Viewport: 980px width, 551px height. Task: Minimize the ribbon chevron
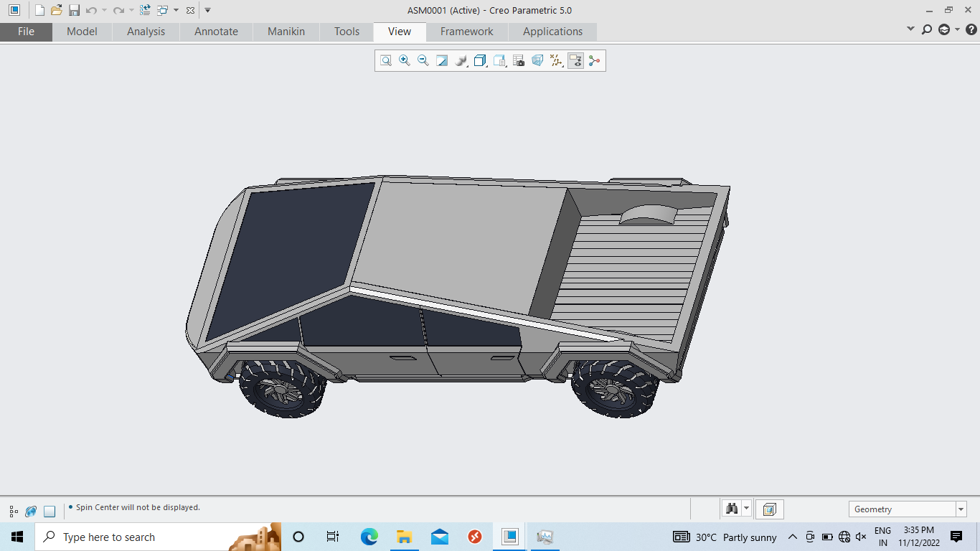tap(911, 29)
